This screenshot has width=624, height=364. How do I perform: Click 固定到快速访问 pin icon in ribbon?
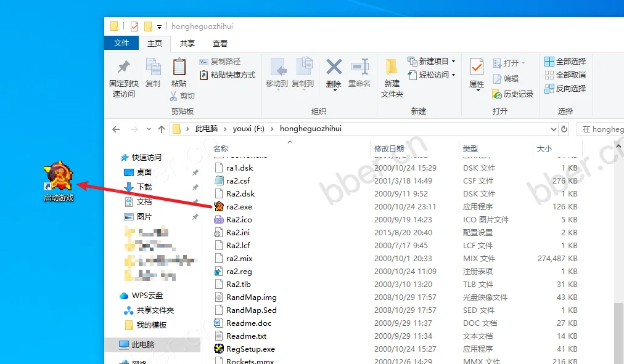click(124, 67)
